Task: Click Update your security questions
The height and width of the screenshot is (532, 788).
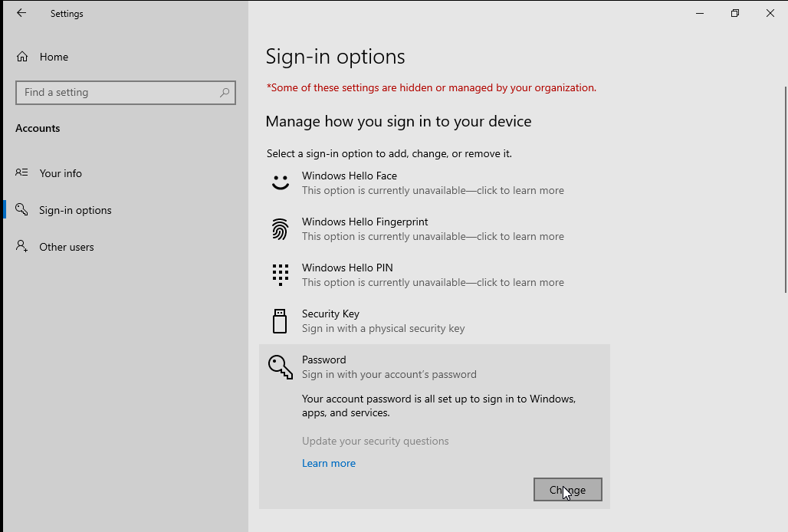Action: click(375, 441)
